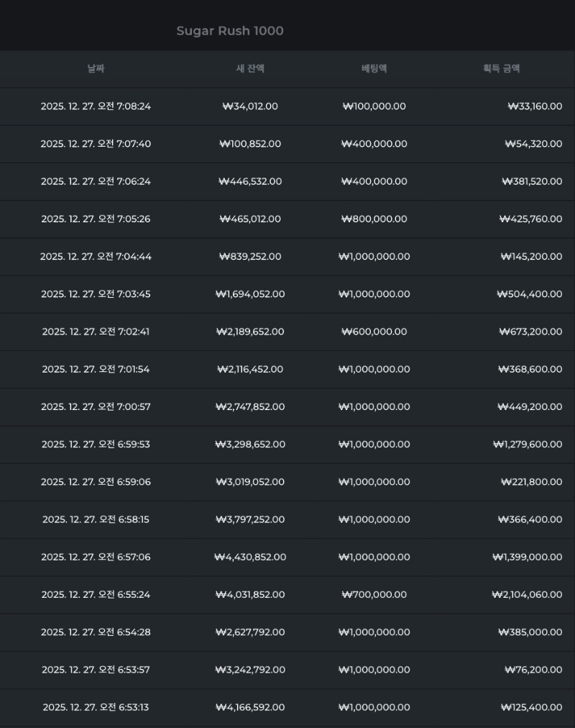
Task: Click the ₩1,279,600.00 win amount
Action: (528, 445)
